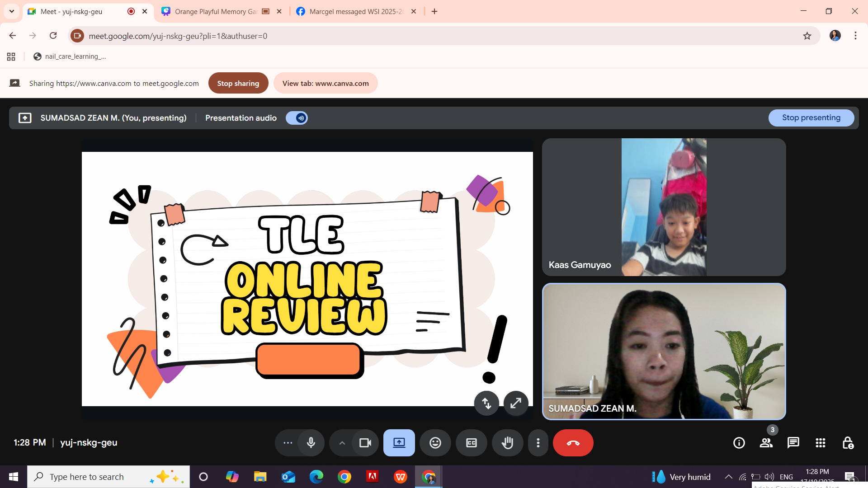End the call with red hang-up button
The width and height of the screenshot is (868, 488).
(x=573, y=443)
